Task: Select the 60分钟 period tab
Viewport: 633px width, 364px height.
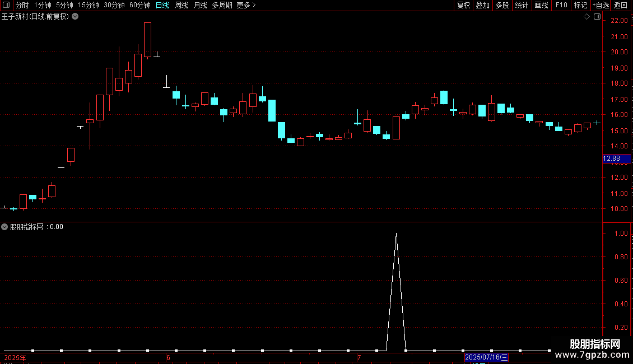Action: coord(139,5)
